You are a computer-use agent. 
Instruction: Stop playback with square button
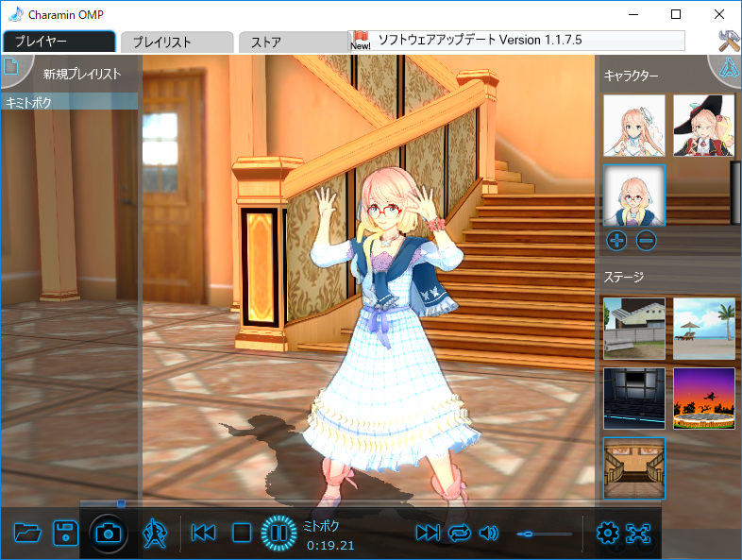(242, 533)
